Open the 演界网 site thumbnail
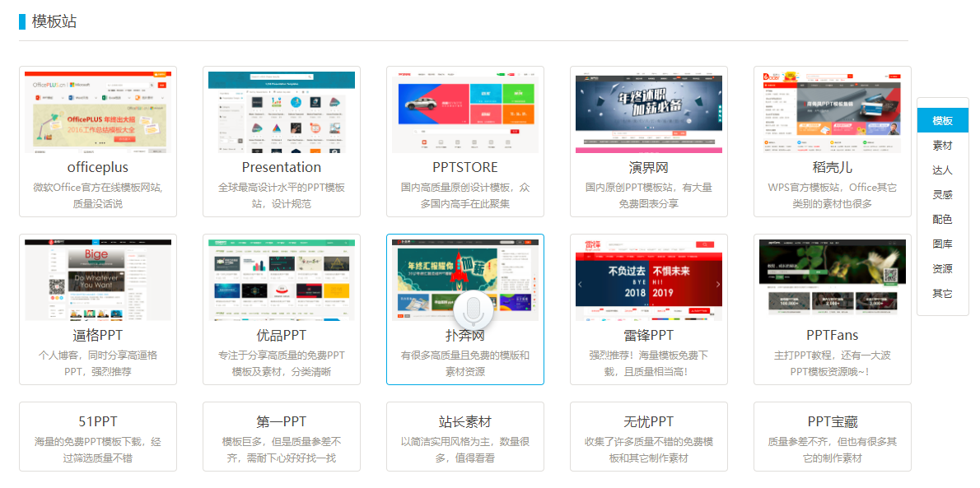 pyautogui.click(x=649, y=112)
